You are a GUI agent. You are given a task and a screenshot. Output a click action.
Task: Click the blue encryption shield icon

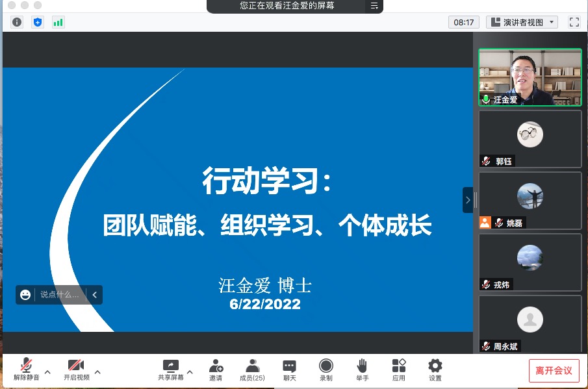[38, 22]
